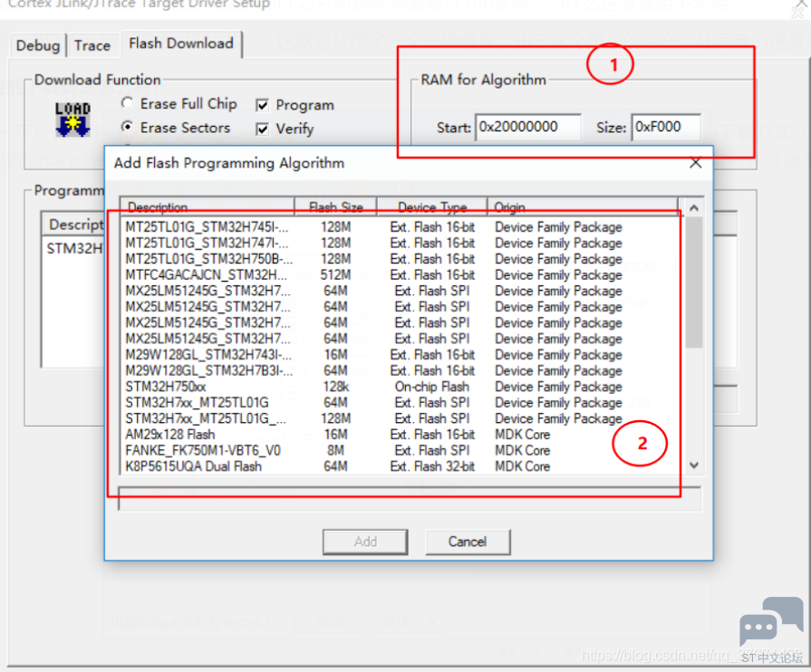Viewport: 811px width, 672px height.
Task: Click the chat bubbles forum icon
Action: tap(771, 620)
